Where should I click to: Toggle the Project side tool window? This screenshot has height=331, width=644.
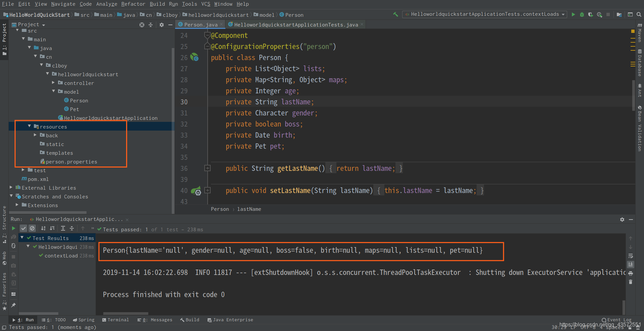pos(4,40)
